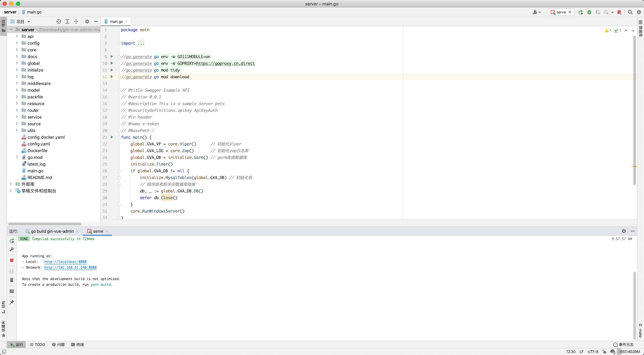Rerun 'serve' from the top toolbar
This screenshot has width=644, height=355.
coord(581,12)
